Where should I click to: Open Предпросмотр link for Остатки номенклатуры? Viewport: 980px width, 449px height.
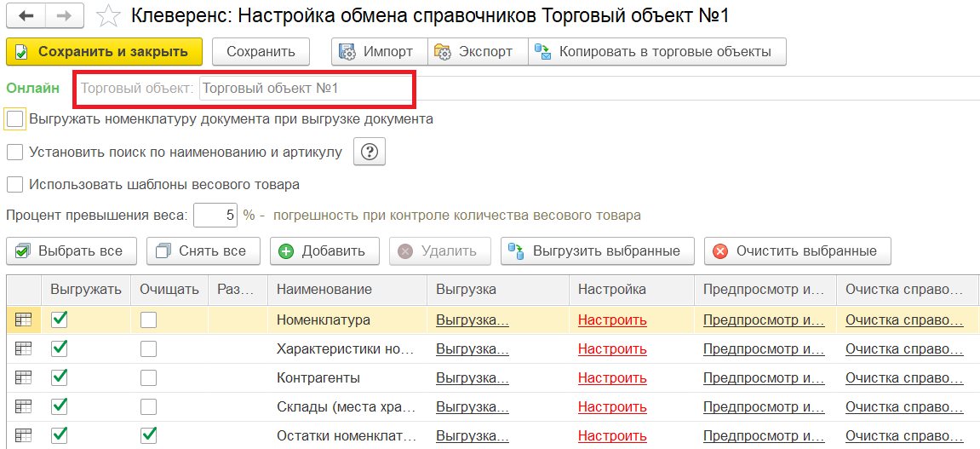tap(765, 435)
